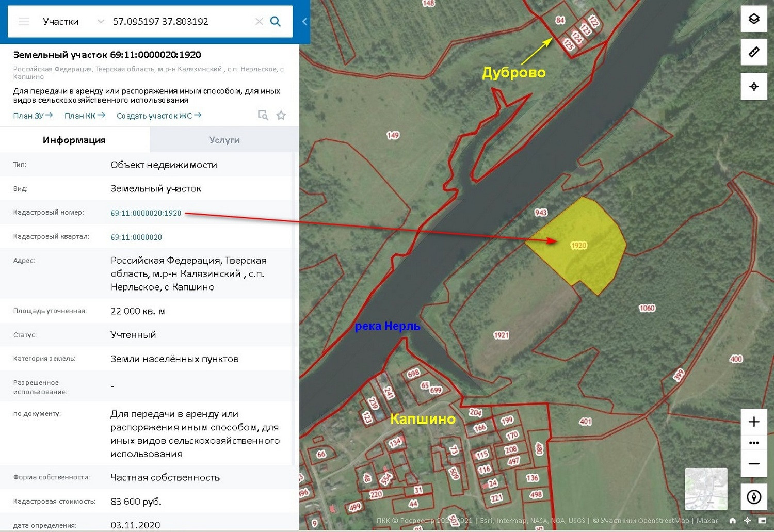Click the basemap overview thumbnail
The width and height of the screenshot is (774, 532).
(706, 489)
